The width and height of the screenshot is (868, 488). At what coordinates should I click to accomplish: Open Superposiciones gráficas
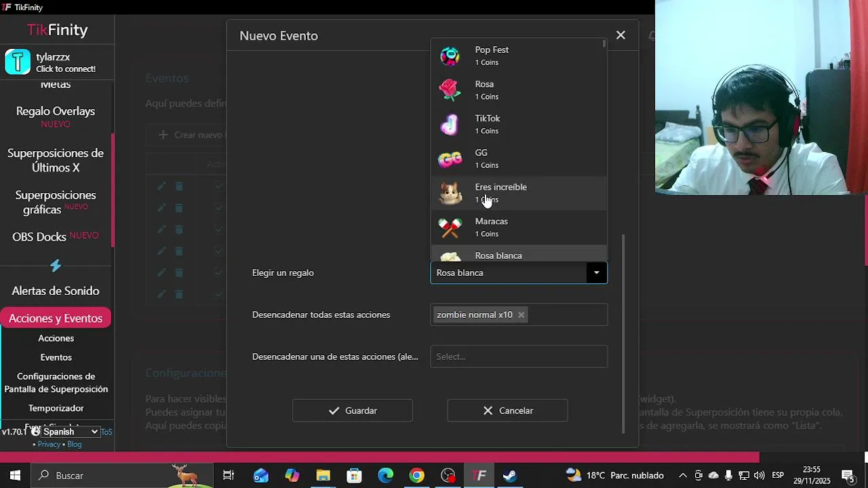(56, 202)
